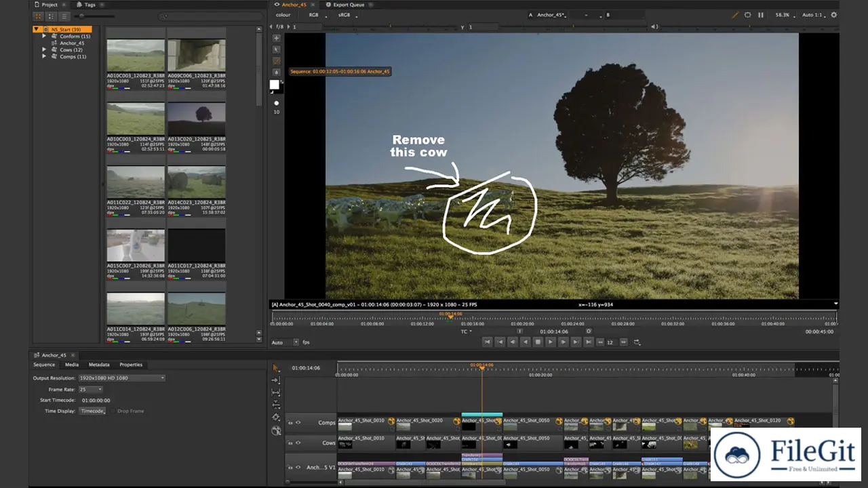The width and height of the screenshot is (868, 488).
Task: Select timeline move/trim tool
Action: pyautogui.click(x=276, y=380)
